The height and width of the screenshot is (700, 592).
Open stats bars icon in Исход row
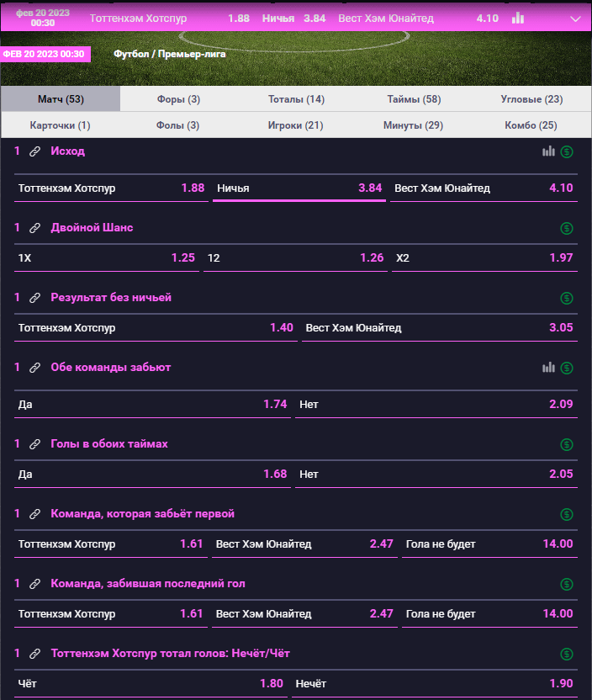pos(548,151)
